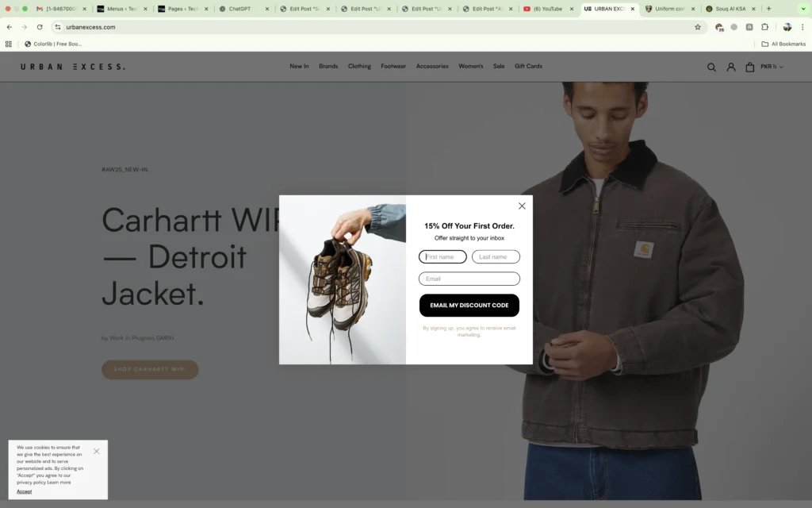Open the site search icon

[711, 67]
